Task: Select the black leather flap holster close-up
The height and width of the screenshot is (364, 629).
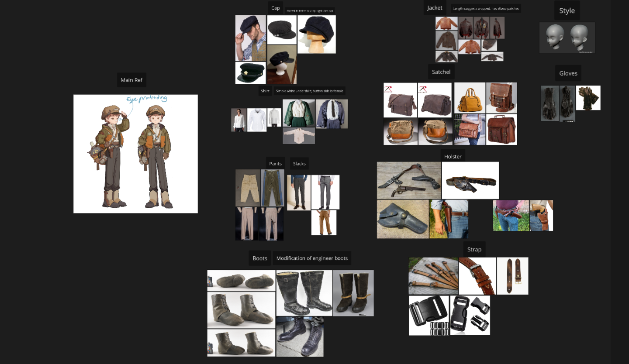Action: pos(403,219)
